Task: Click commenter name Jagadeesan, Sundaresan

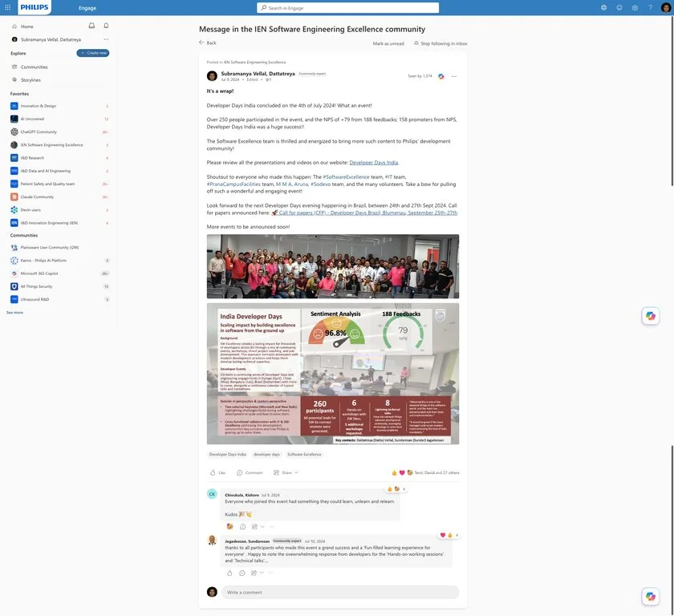Action: pos(247,541)
